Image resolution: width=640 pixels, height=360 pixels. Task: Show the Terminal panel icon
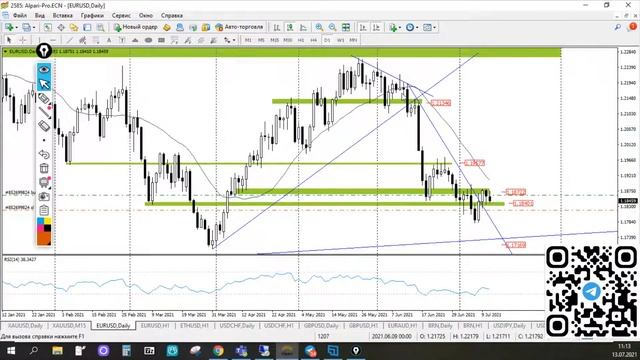[87, 27]
